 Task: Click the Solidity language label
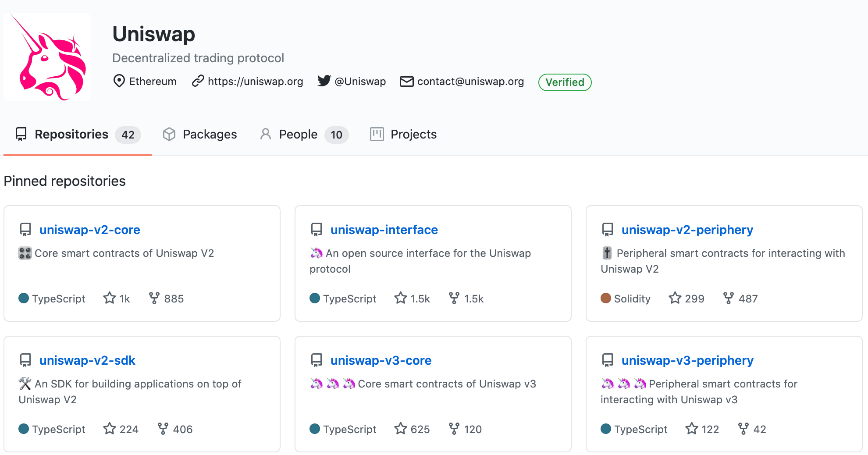[x=632, y=299]
